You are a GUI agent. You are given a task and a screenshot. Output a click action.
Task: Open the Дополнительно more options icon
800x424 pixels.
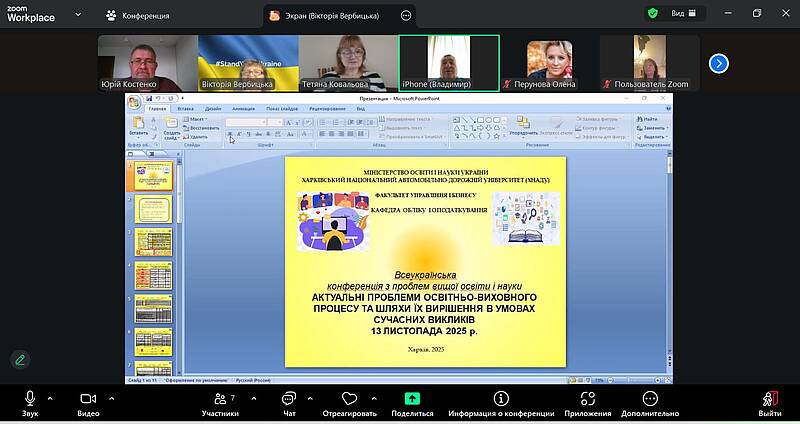click(650, 399)
